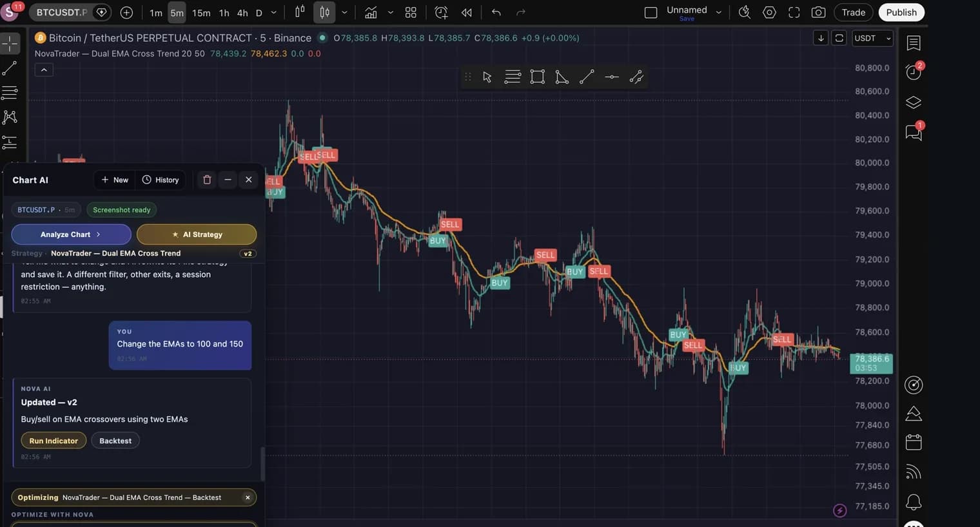Click the Analyze Chart button
Image resolution: width=980 pixels, height=527 pixels.
(71, 235)
